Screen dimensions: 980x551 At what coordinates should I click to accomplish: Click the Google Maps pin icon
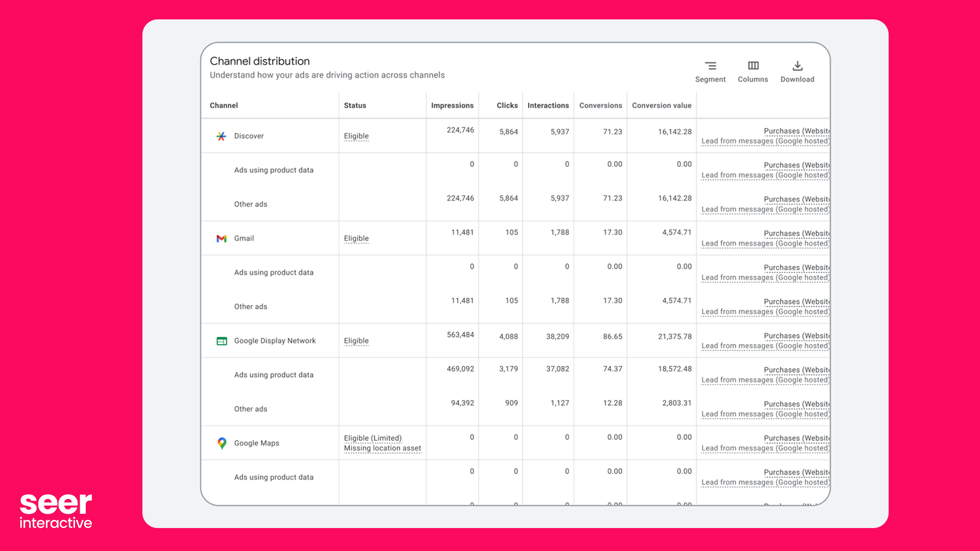tap(222, 443)
